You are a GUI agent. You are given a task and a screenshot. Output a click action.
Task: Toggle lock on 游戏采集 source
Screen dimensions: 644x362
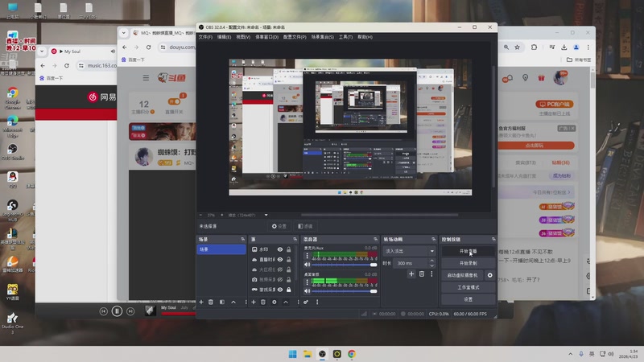click(289, 290)
